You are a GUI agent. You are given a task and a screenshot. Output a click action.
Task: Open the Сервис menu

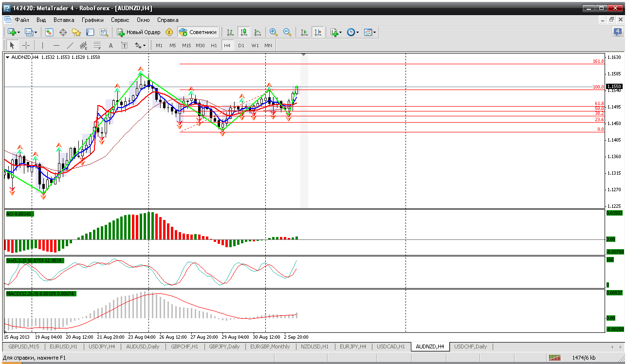[x=120, y=20]
